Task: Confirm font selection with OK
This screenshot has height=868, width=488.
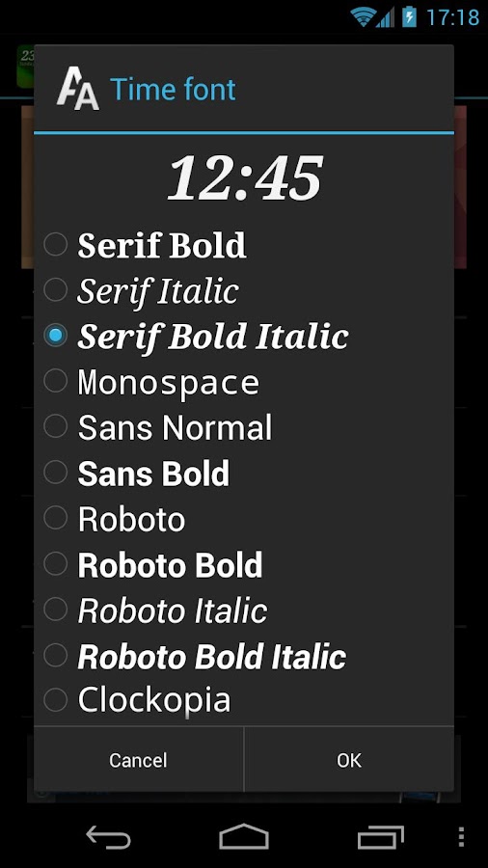Action: point(349,760)
